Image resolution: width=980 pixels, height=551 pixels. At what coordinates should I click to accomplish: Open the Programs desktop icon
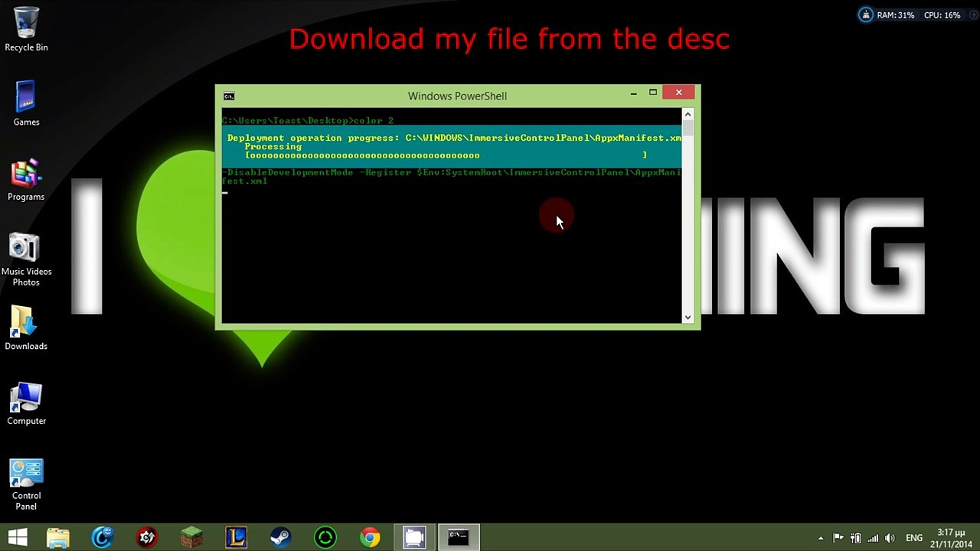click(26, 180)
